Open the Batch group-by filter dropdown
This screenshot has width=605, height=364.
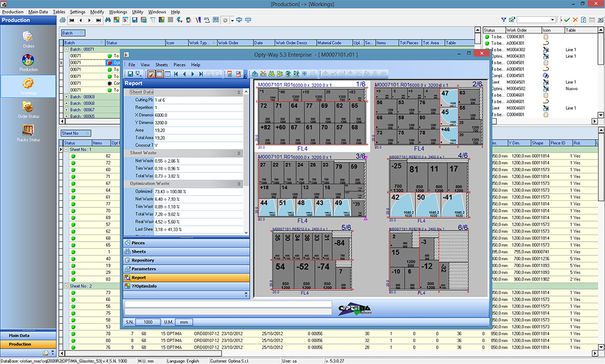point(73,33)
